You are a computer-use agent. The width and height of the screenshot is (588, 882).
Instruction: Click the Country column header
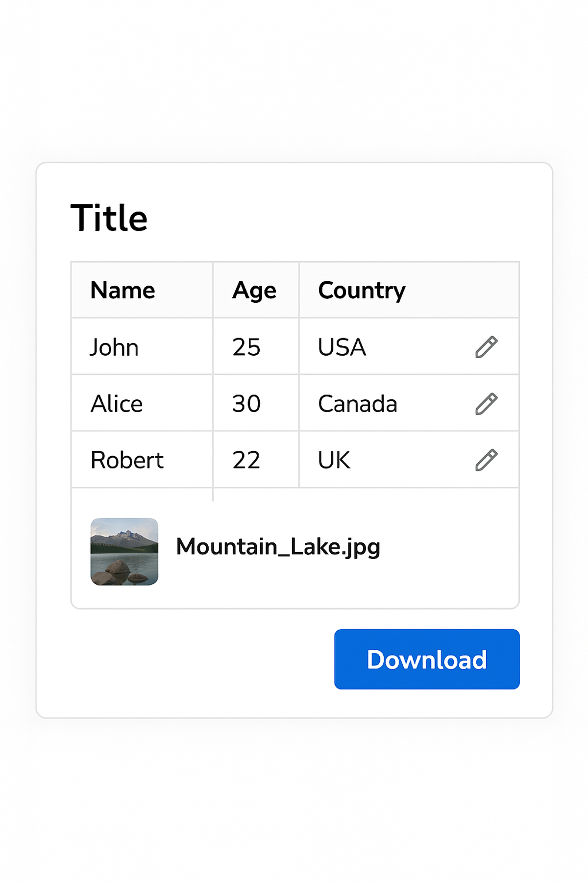(362, 291)
